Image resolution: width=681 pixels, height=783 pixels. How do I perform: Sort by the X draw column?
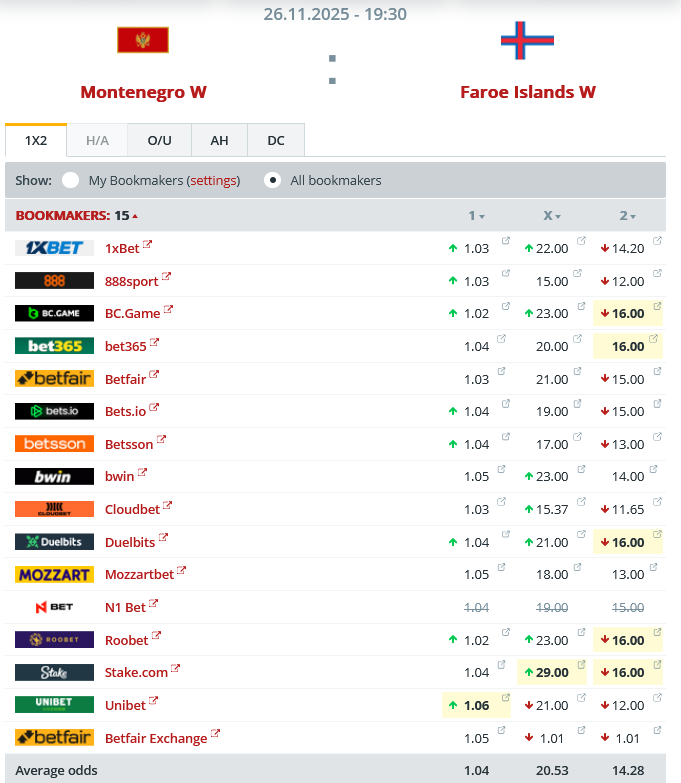[x=552, y=215]
